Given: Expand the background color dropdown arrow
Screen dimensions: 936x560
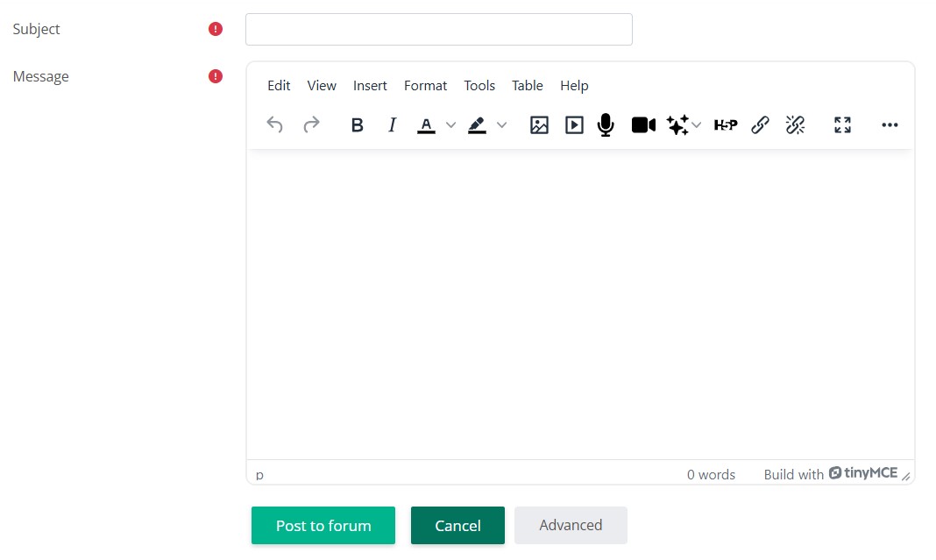Looking at the screenshot, I should [502, 125].
